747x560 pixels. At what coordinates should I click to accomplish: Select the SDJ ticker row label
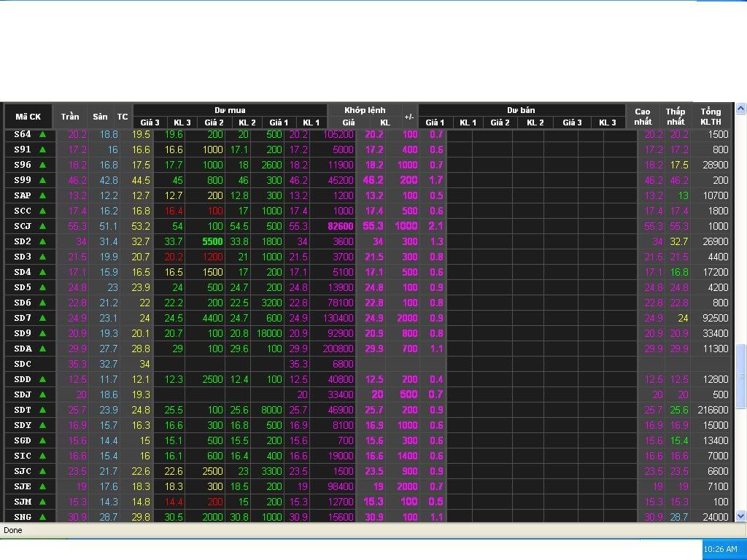point(23,394)
